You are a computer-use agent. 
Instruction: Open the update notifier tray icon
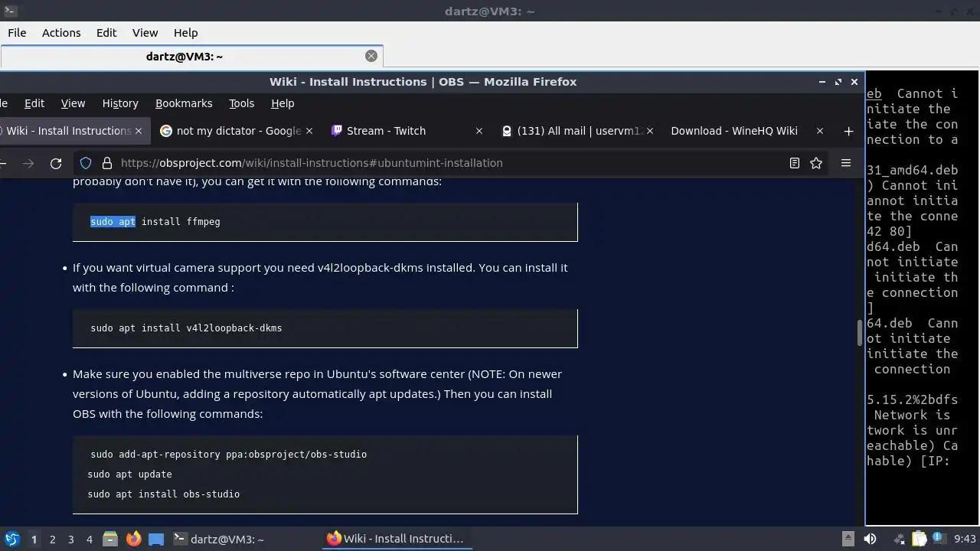(940, 539)
